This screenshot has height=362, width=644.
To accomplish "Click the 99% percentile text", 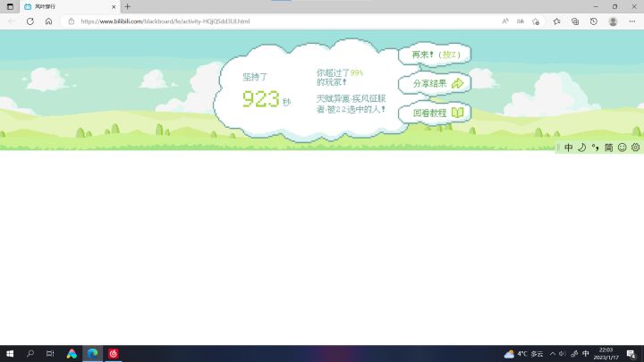I will point(357,73).
